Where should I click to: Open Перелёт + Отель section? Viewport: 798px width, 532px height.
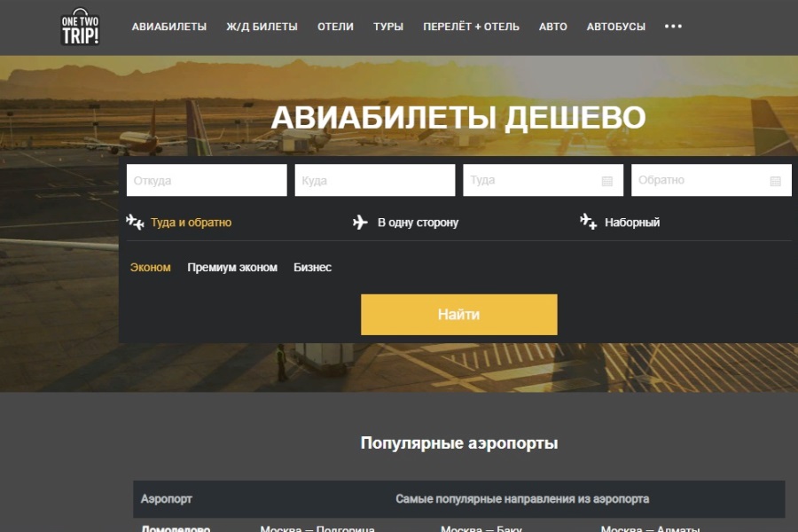[x=471, y=27]
